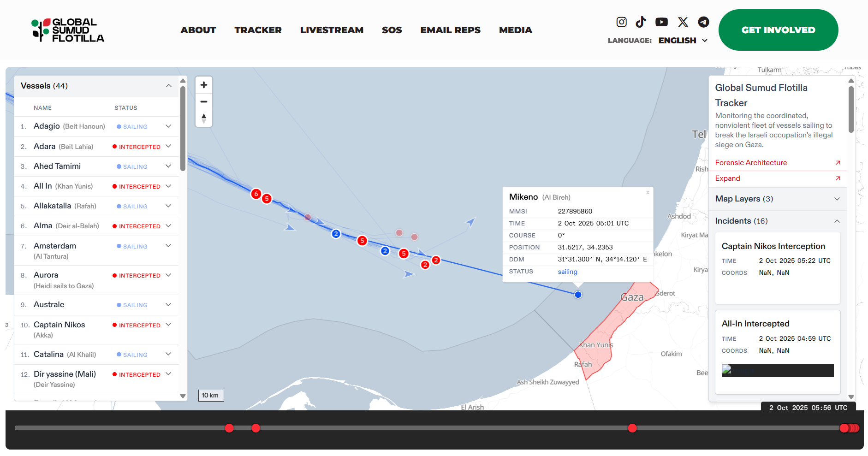
Task: Select the Amsterdam vessel row
Action: pos(96,251)
